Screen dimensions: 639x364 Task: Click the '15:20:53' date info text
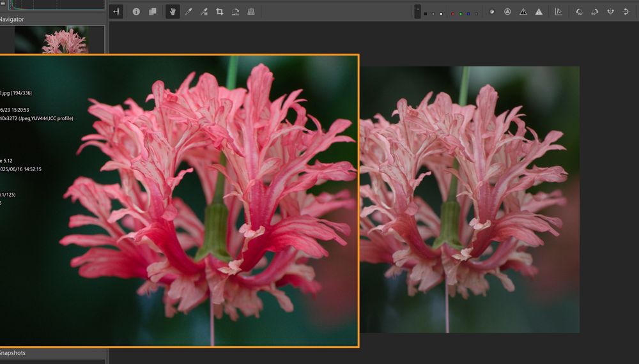click(x=20, y=110)
